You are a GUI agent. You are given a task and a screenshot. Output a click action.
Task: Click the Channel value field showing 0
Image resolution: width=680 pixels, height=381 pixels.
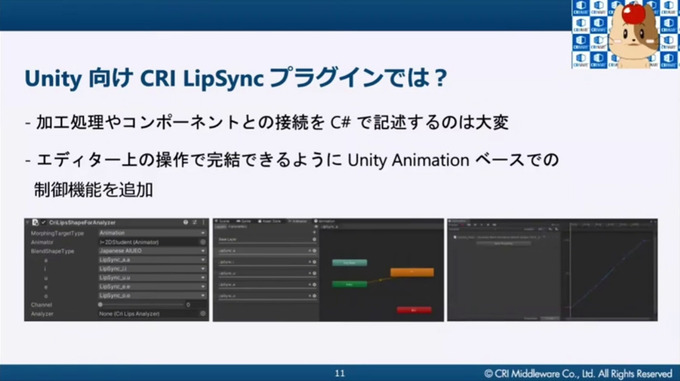[x=195, y=305]
